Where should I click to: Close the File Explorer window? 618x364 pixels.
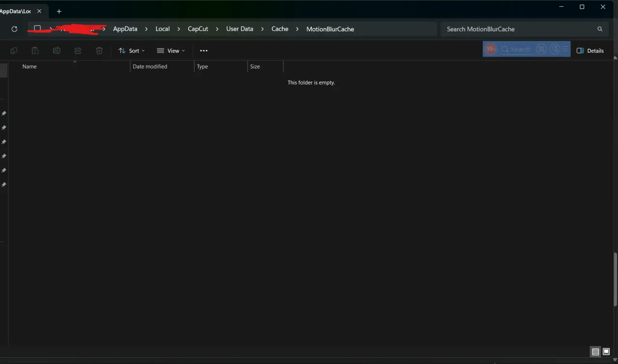[x=603, y=7]
